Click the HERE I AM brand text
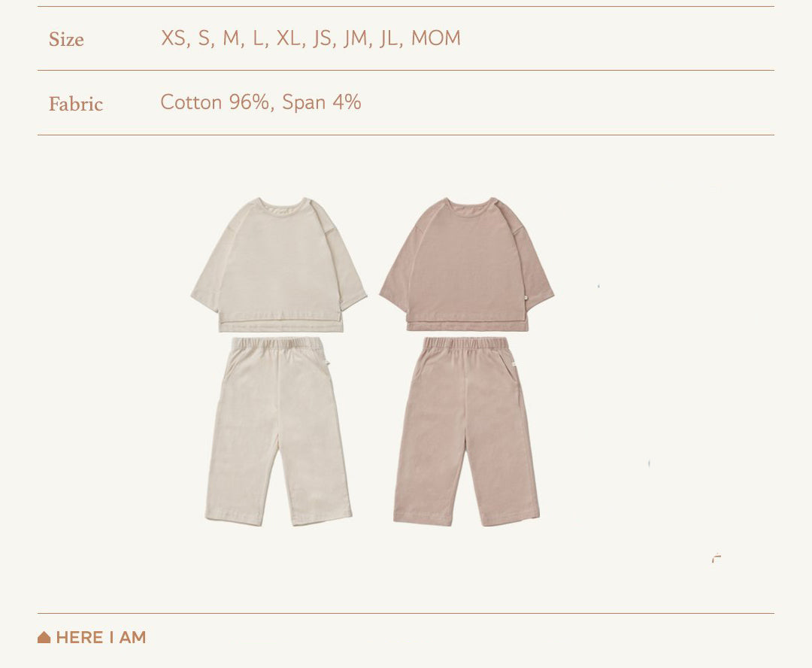 pyautogui.click(x=101, y=637)
